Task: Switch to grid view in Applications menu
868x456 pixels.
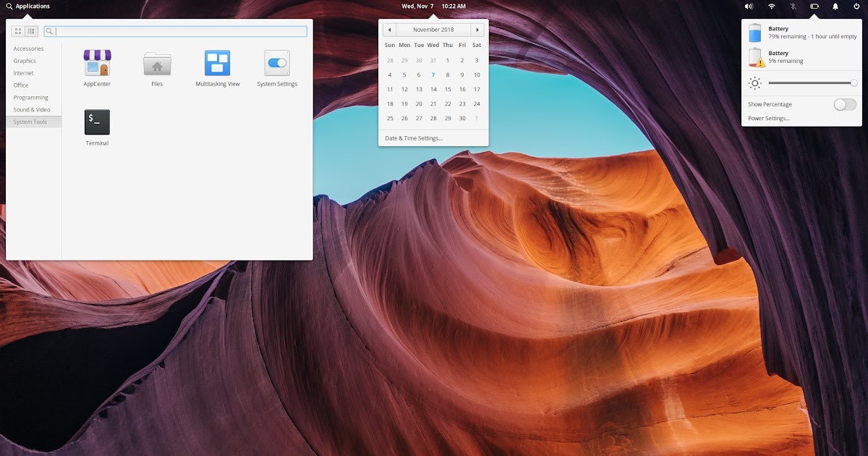Action: point(18,31)
